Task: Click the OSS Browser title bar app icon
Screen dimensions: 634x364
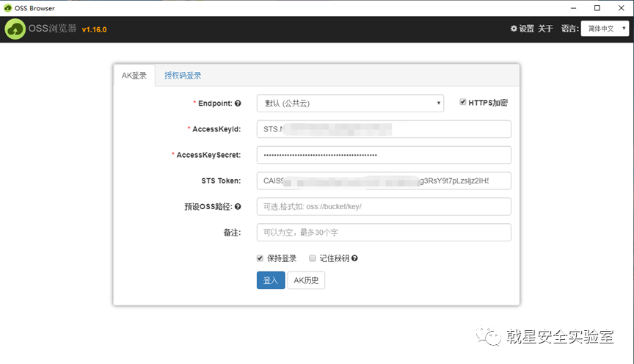Action: tap(7, 7)
